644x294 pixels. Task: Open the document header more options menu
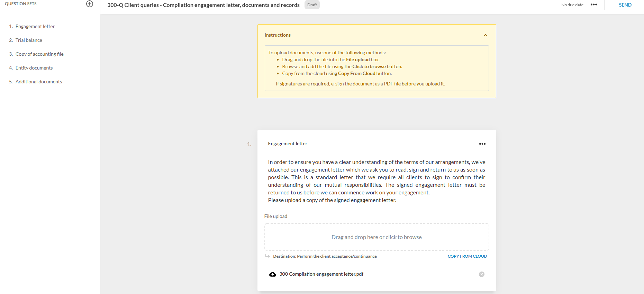(594, 5)
